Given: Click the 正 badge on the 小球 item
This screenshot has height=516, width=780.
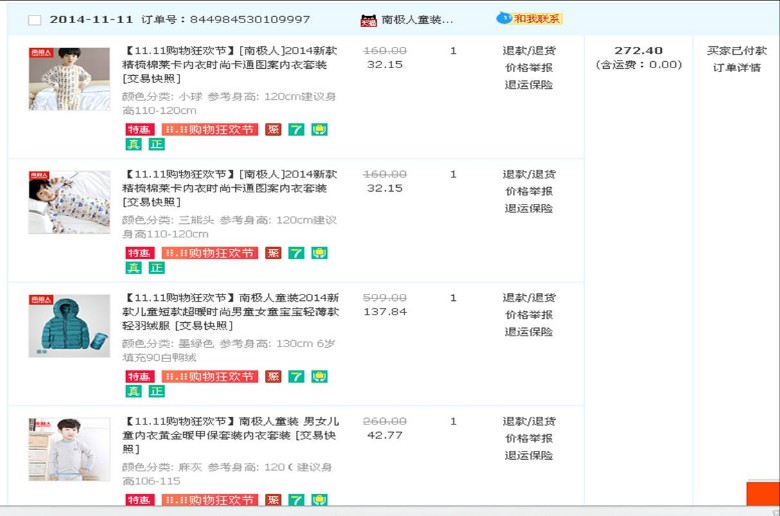Looking at the screenshot, I should [157, 144].
